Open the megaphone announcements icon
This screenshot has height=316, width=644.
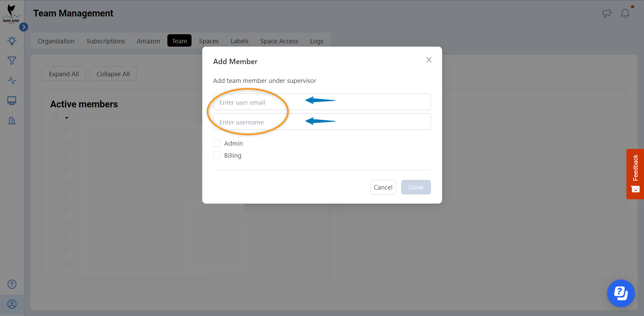(x=607, y=13)
